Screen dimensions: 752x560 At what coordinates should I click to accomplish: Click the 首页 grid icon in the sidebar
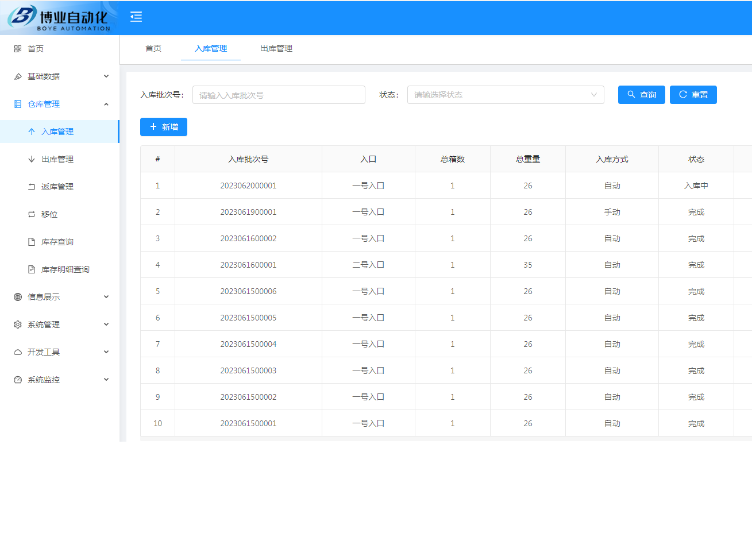click(x=18, y=49)
